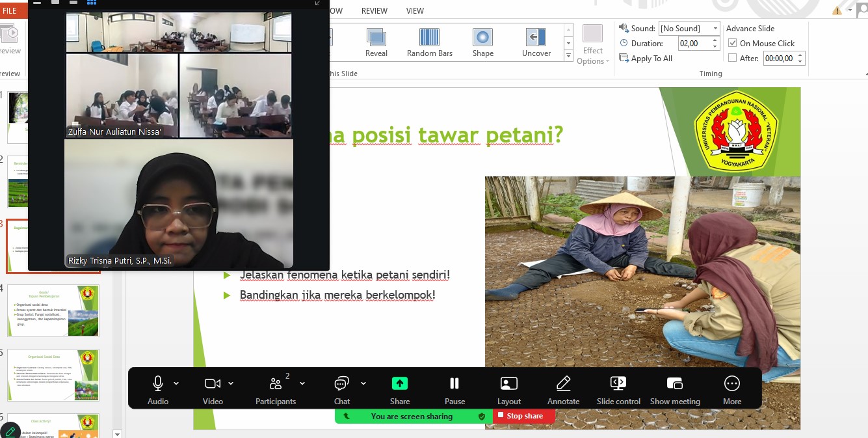This screenshot has width=868, height=438.
Task: Click the Video camera icon
Action: (x=212, y=383)
